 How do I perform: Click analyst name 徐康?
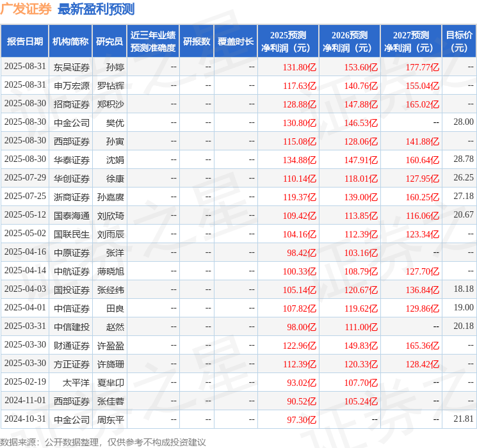click(115, 179)
